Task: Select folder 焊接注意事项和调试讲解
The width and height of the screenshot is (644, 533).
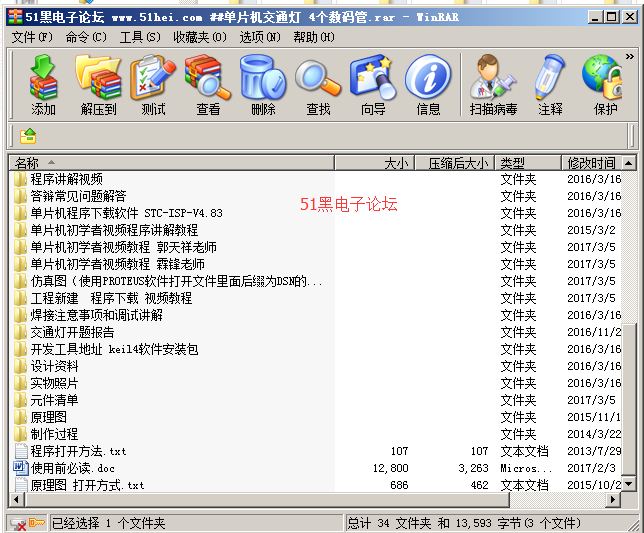Action: click(97, 315)
